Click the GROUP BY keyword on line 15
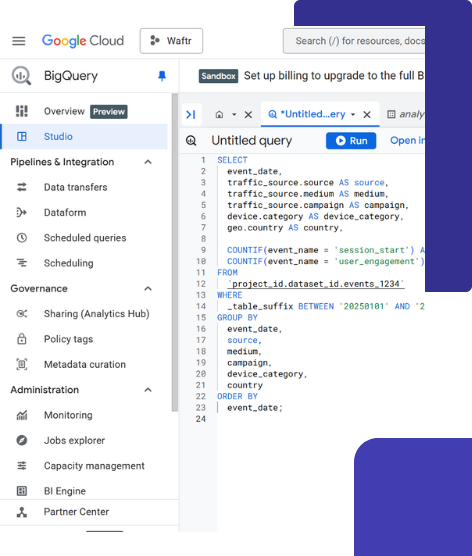 (x=238, y=318)
